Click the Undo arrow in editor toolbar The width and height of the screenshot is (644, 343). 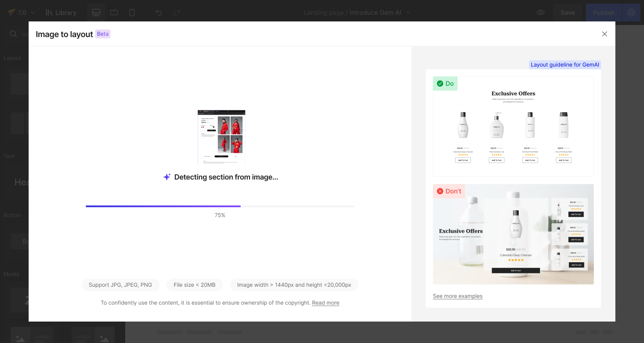159,13
